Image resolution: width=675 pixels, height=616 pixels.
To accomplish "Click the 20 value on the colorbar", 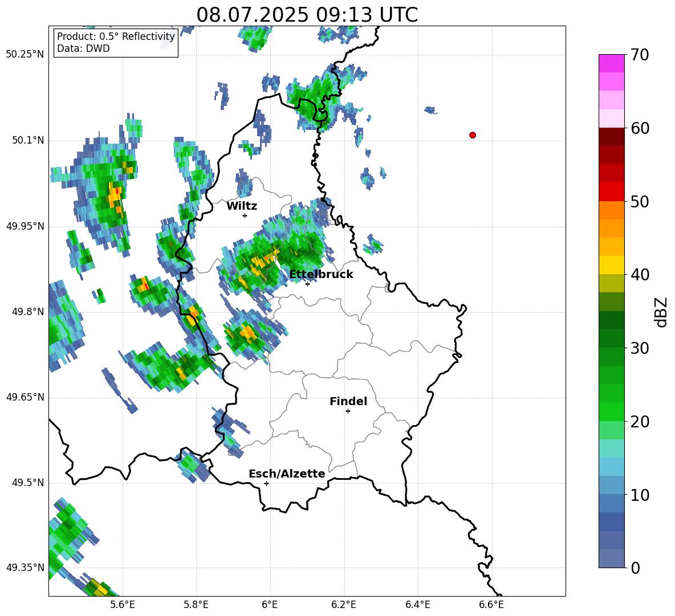I will 639,422.
